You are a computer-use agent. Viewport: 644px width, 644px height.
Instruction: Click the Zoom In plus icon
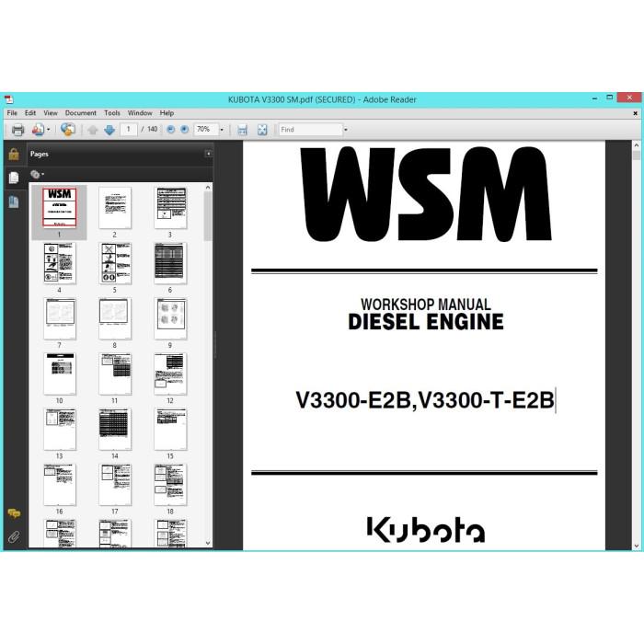[185, 130]
